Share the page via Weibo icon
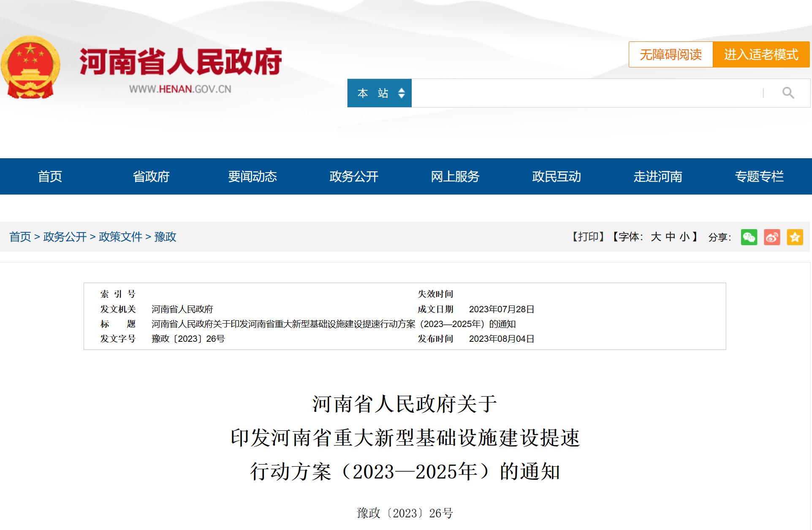 (x=772, y=237)
